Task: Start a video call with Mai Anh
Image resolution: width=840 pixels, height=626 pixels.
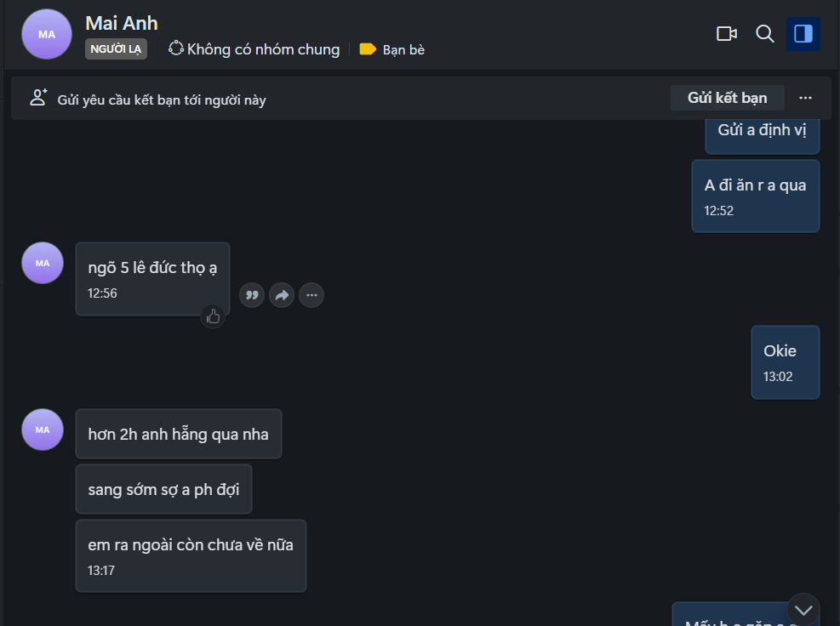Action: [726, 34]
